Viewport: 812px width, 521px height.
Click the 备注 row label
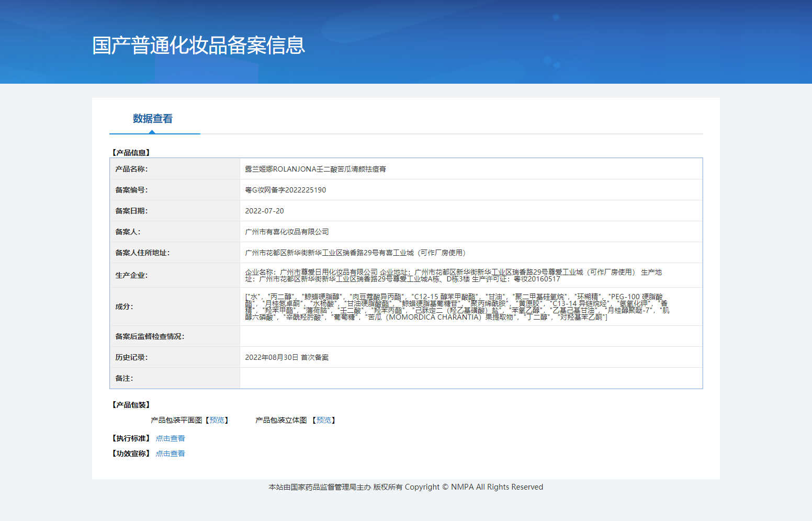[x=124, y=378]
